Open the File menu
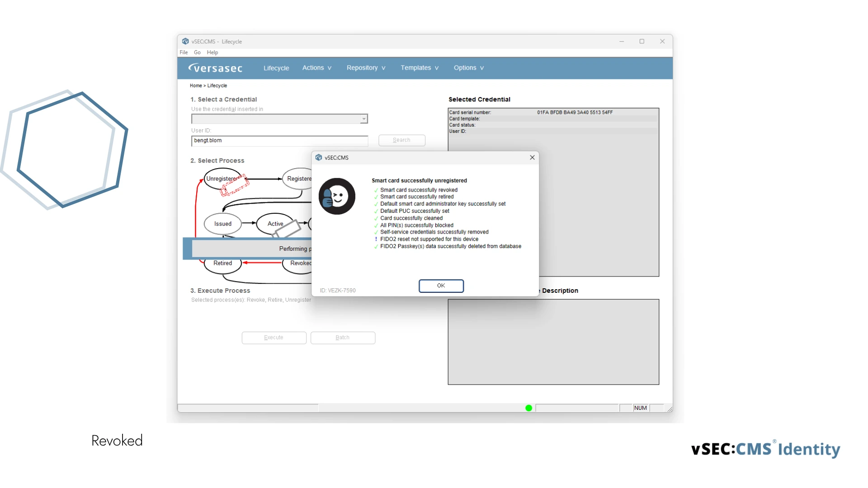The image size is (868, 488). 184,52
